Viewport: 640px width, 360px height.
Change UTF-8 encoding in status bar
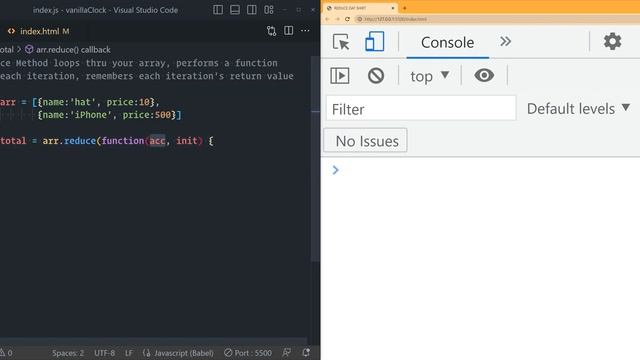click(104, 353)
